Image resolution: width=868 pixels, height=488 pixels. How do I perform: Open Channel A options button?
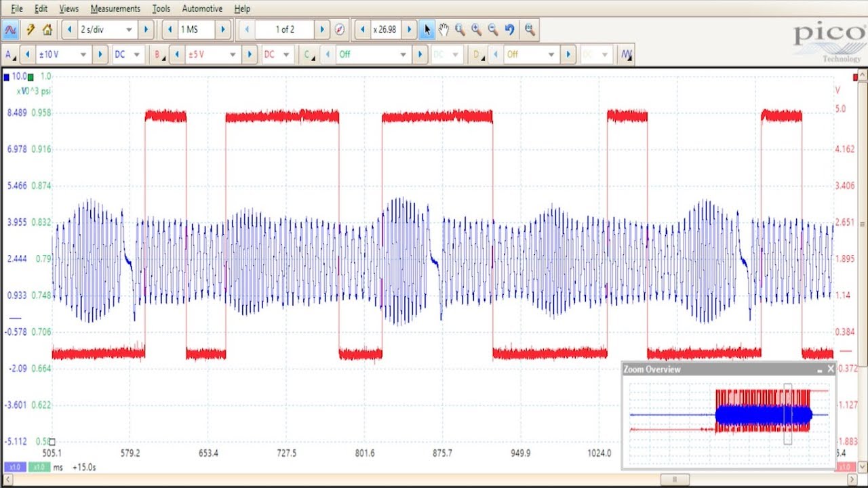pyautogui.click(x=9, y=54)
